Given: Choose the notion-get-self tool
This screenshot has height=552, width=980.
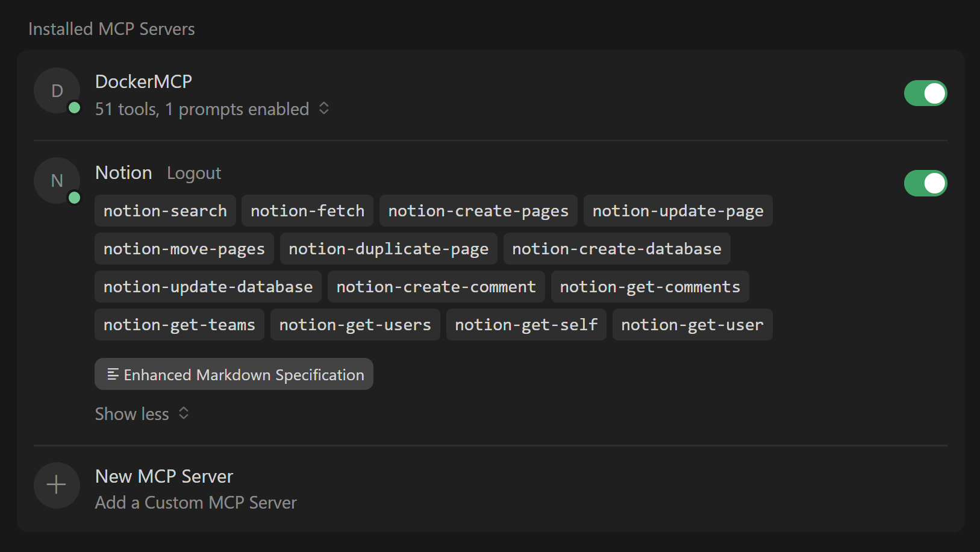Looking at the screenshot, I should tap(526, 325).
